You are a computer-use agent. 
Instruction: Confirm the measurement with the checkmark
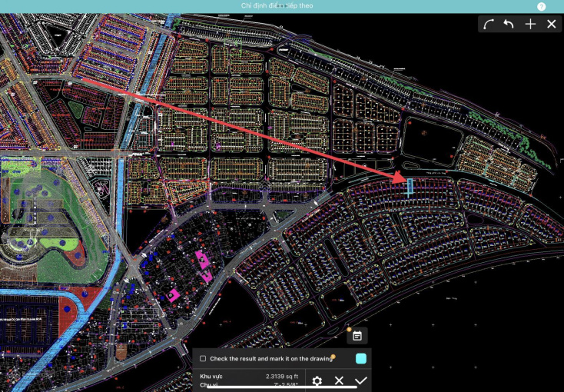(361, 380)
